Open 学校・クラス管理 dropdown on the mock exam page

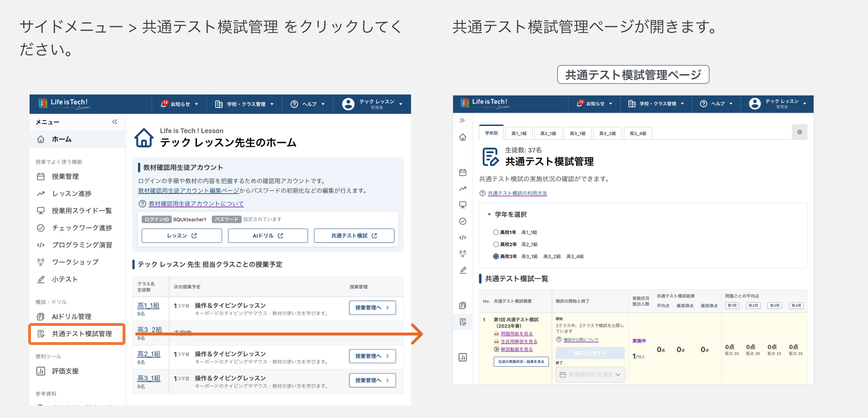(x=656, y=104)
